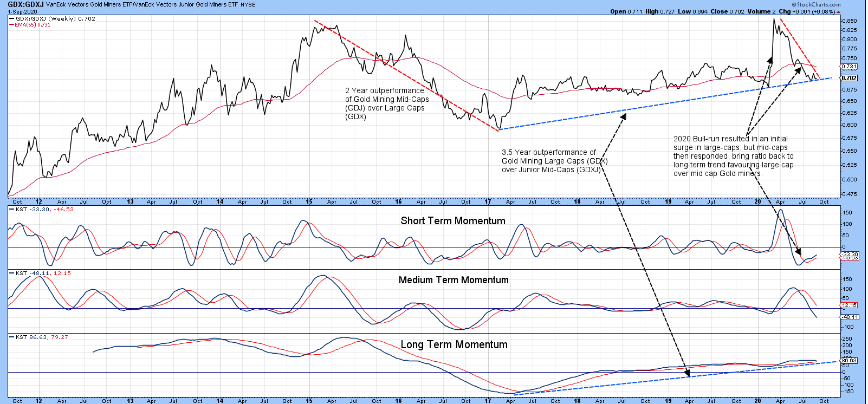Click the -48.11 KST value tag

tap(850, 317)
